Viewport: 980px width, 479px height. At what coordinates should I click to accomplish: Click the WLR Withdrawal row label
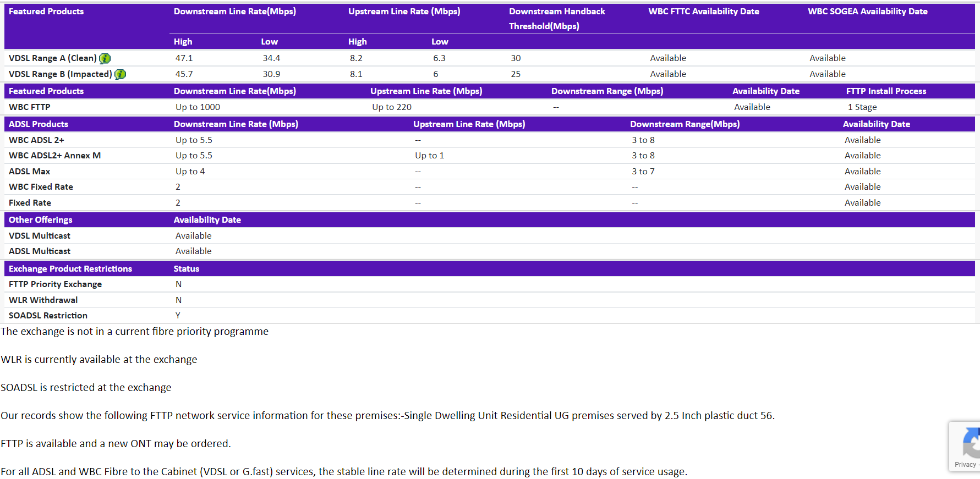tap(43, 300)
